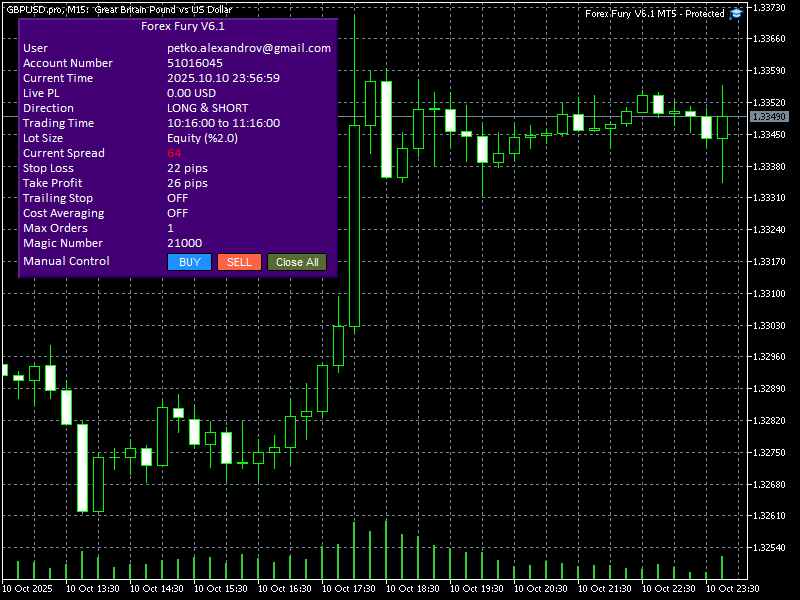Click the Cost Averaging OFF value
Image resolution: width=800 pixels, height=600 pixels.
[x=177, y=213]
